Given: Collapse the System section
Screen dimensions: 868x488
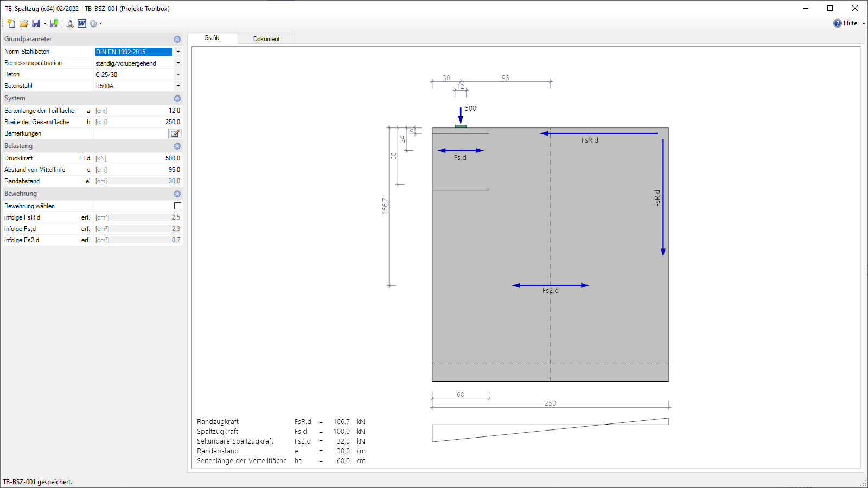Looking at the screenshot, I should (177, 98).
